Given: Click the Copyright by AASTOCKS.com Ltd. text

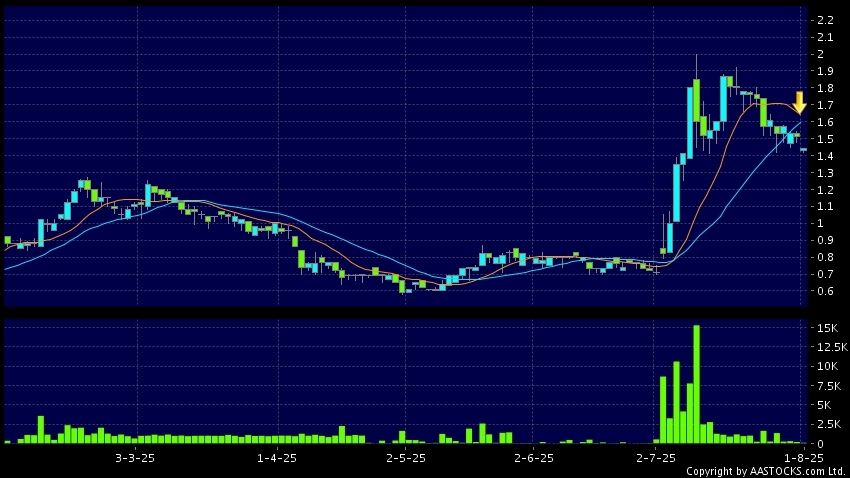Looking at the screenshot, I should pos(766,471).
